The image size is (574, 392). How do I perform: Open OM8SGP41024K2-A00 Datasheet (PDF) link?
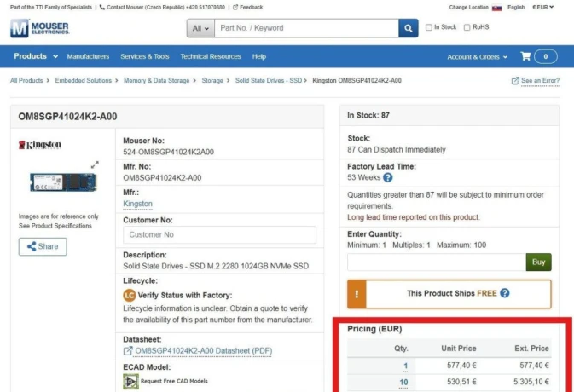click(204, 351)
